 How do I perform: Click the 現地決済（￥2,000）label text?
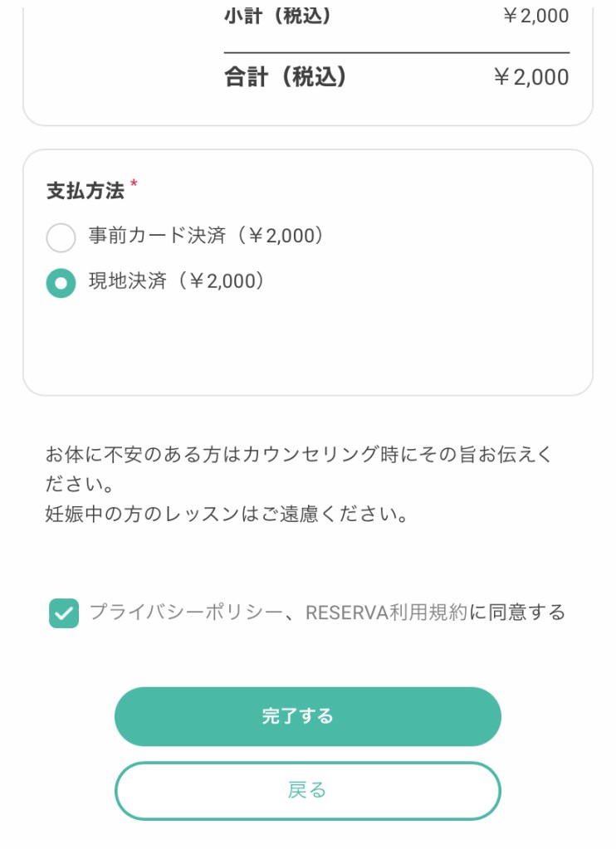(x=178, y=281)
